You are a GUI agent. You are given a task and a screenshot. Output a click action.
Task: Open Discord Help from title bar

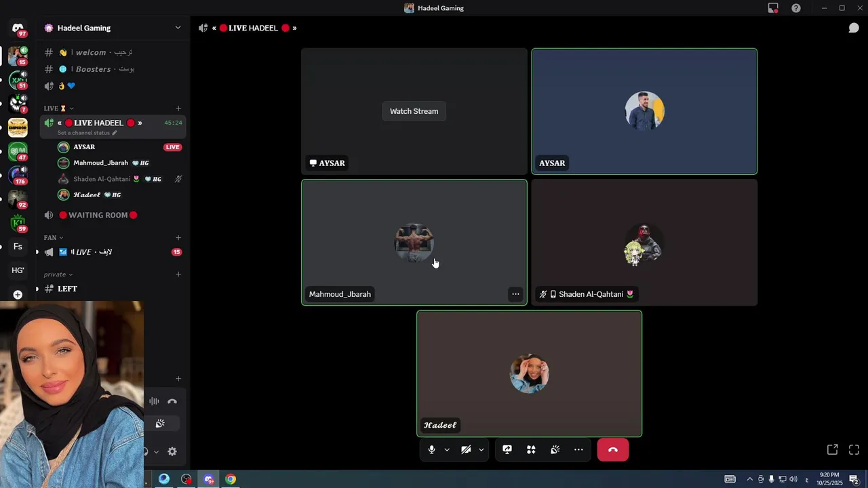[x=796, y=8]
